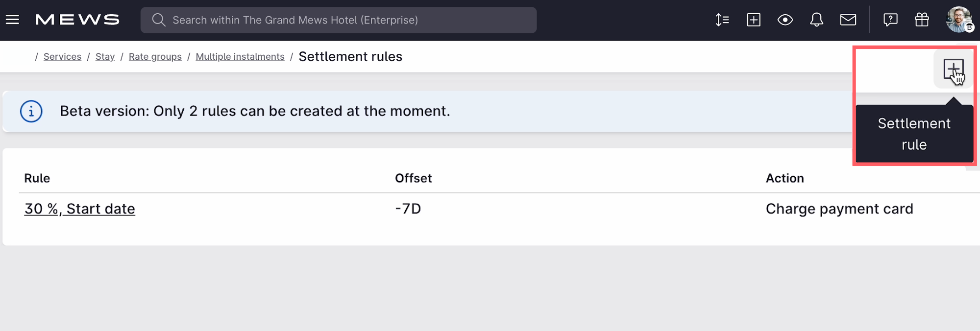Go to Rate groups breadcrumb
The width and height of the screenshot is (980, 331).
point(155,57)
